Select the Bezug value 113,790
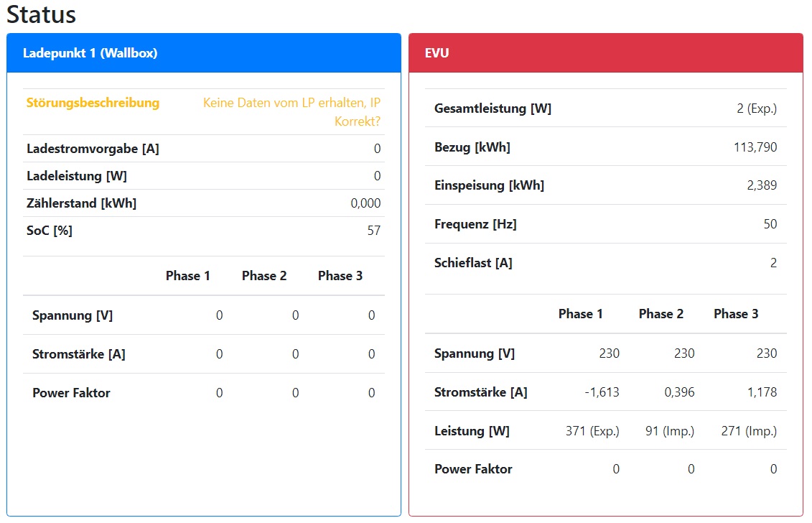 tap(755, 147)
